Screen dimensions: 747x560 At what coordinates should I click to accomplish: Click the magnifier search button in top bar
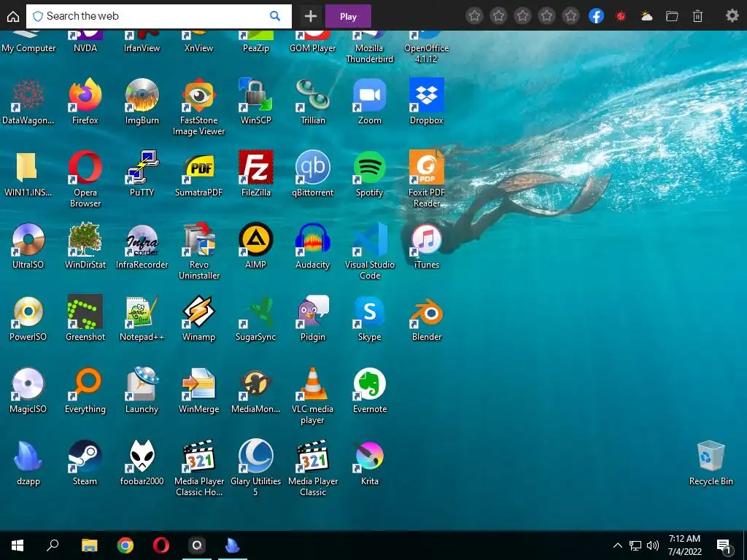[x=275, y=16]
